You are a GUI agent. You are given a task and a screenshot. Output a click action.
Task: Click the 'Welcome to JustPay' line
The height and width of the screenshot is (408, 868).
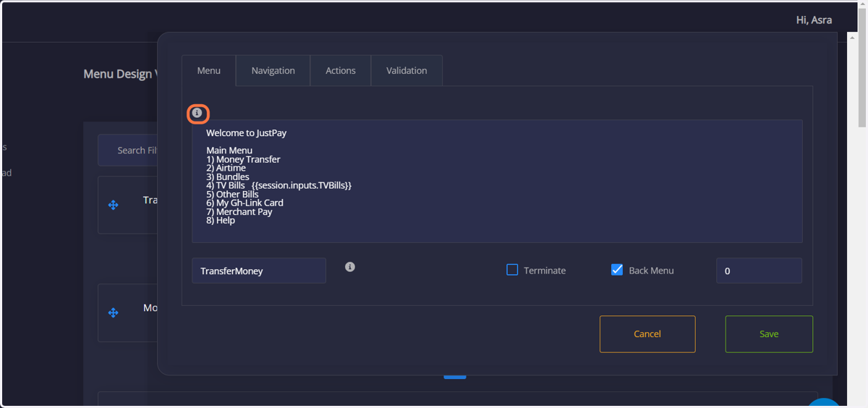click(x=247, y=133)
